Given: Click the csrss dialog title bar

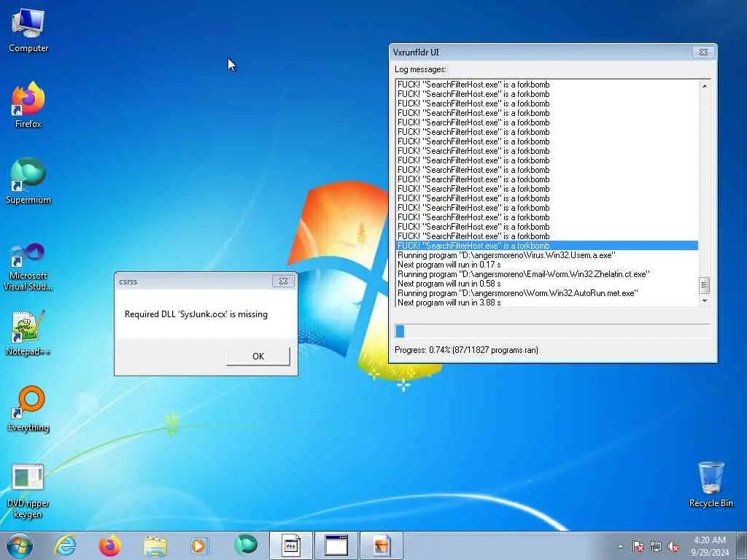Looking at the screenshot, I should click(x=193, y=281).
